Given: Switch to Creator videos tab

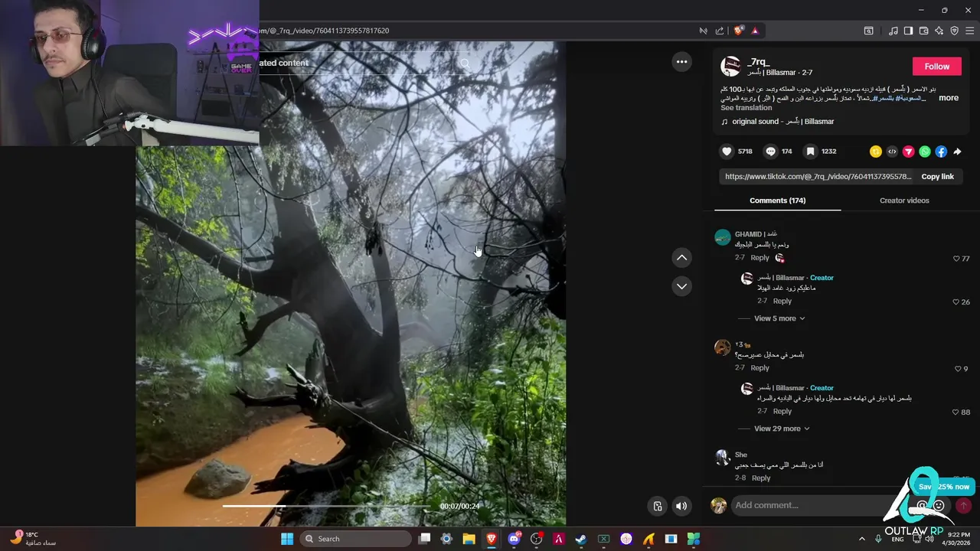Looking at the screenshot, I should [x=904, y=201].
